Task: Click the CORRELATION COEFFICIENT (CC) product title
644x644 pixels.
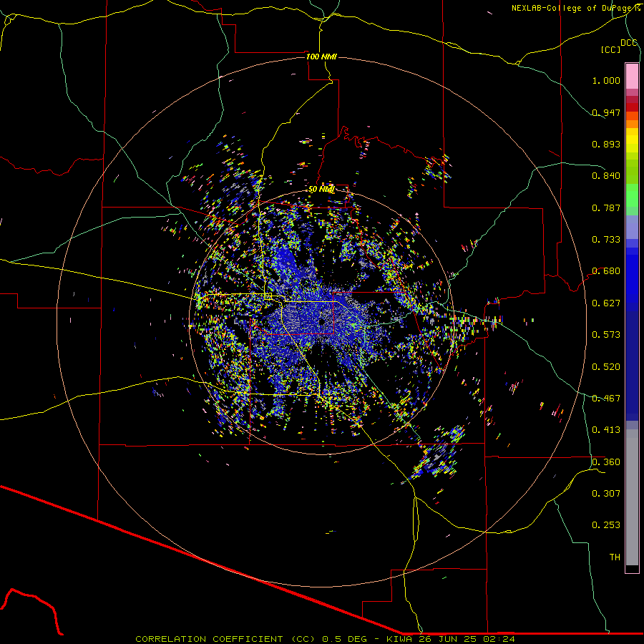Action: (225, 639)
